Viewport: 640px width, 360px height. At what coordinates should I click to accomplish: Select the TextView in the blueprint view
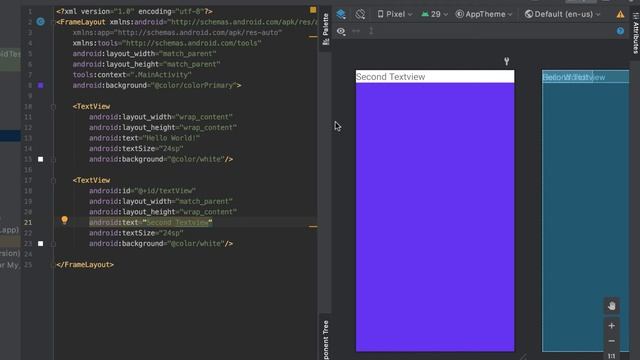click(585, 77)
